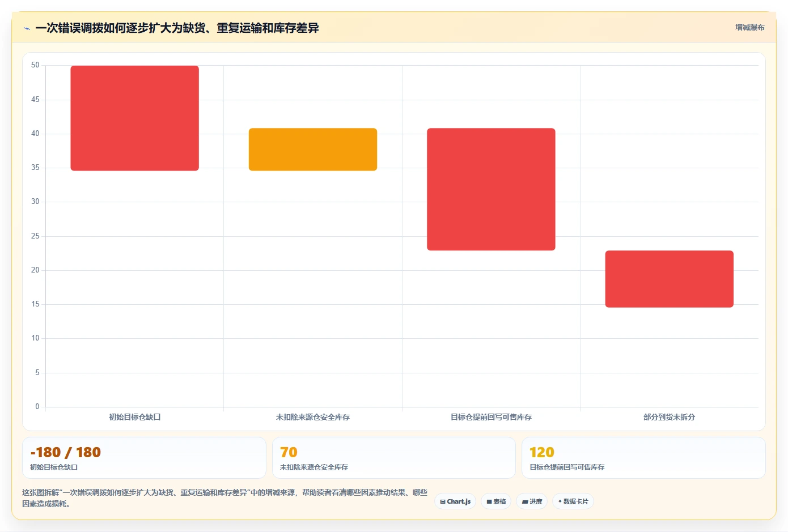Click the red 初始目标仓缺口 waterfall bar
The width and height of the screenshot is (788, 532).
point(134,118)
